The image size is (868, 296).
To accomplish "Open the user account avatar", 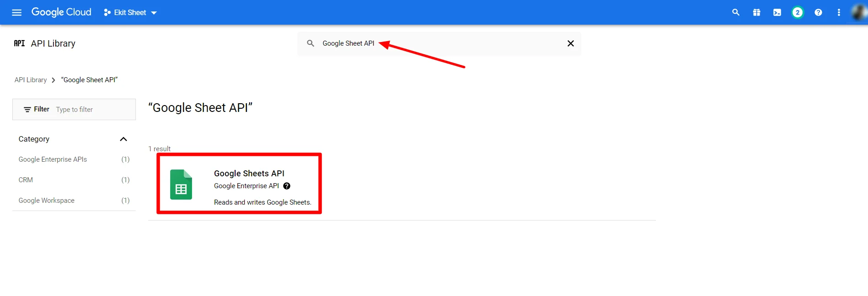I will coord(859,12).
